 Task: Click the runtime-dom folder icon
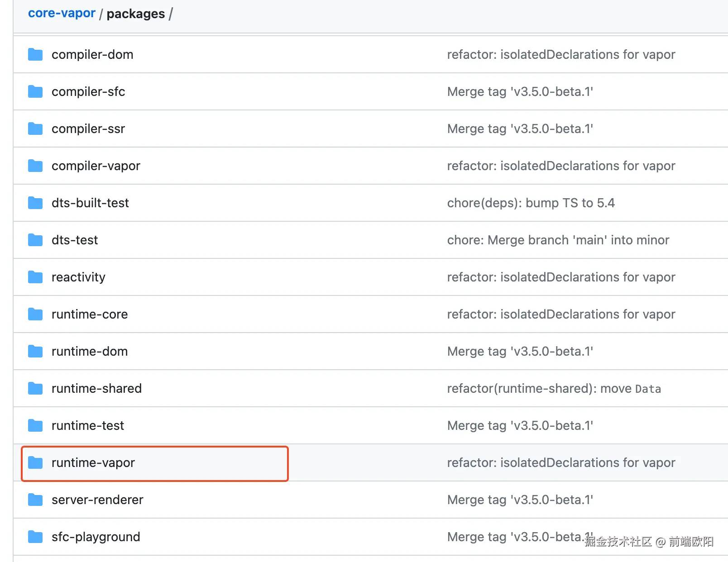(x=35, y=352)
